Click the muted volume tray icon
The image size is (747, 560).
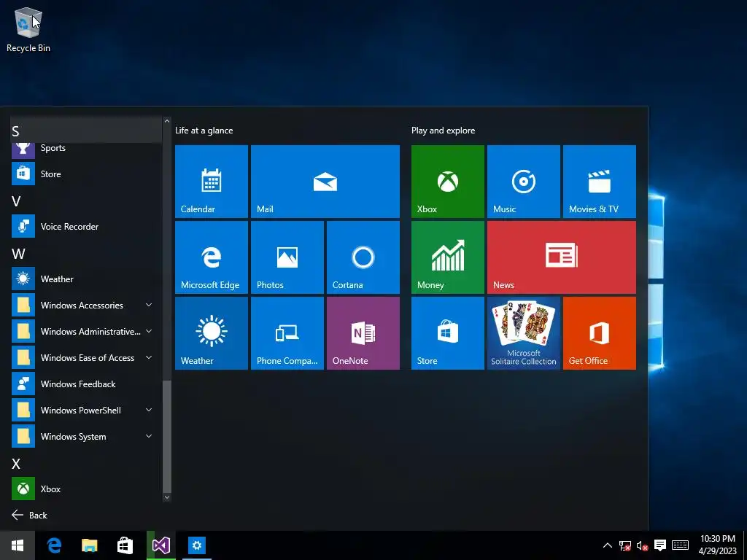(x=642, y=545)
